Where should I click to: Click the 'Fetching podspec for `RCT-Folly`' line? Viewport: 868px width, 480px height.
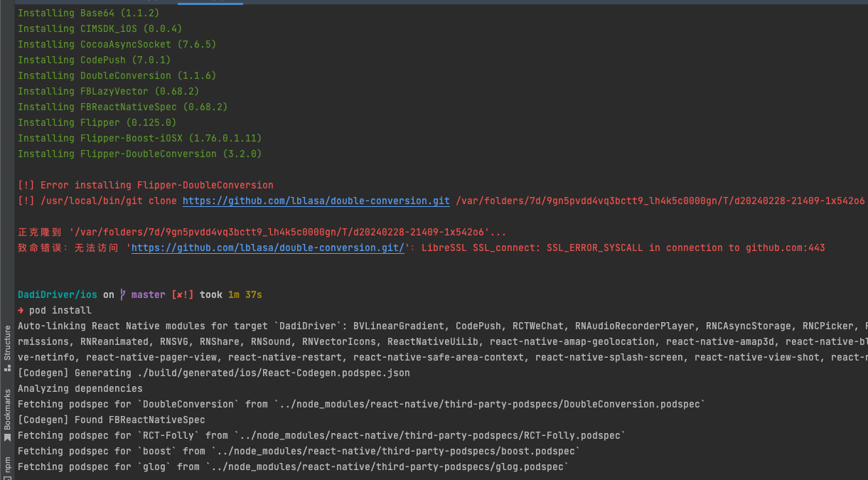[322, 435]
